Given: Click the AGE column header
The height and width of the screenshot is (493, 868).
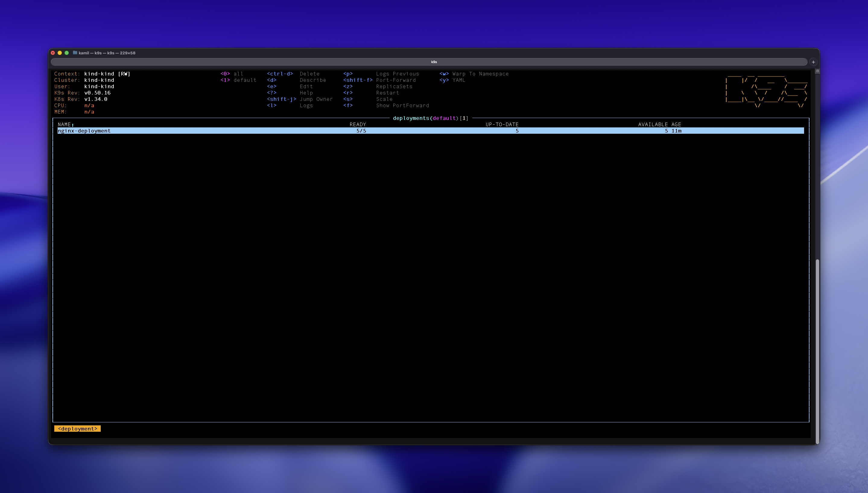Looking at the screenshot, I should (676, 125).
